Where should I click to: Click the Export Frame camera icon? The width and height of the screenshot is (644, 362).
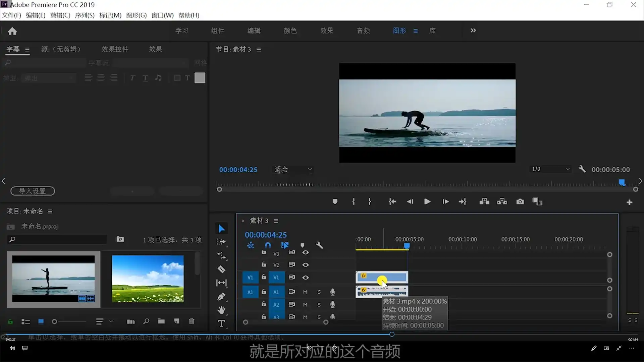[x=520, y=201]
